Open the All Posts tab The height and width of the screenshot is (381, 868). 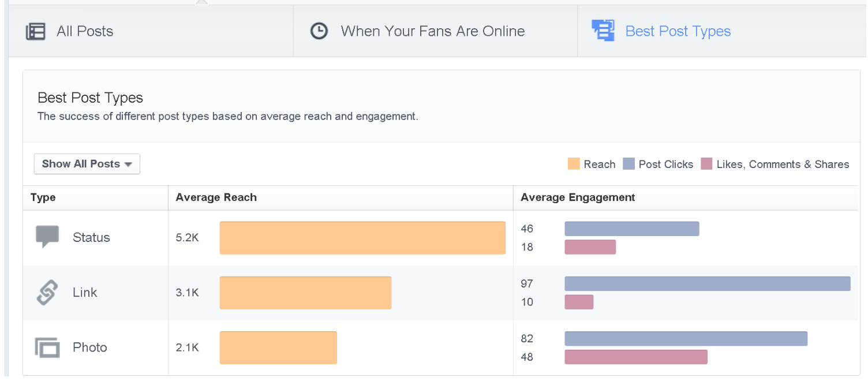pos(84,31)
